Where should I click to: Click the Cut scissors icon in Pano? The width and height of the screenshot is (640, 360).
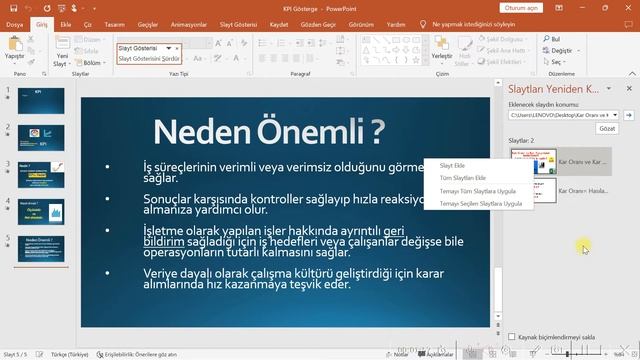31,39
